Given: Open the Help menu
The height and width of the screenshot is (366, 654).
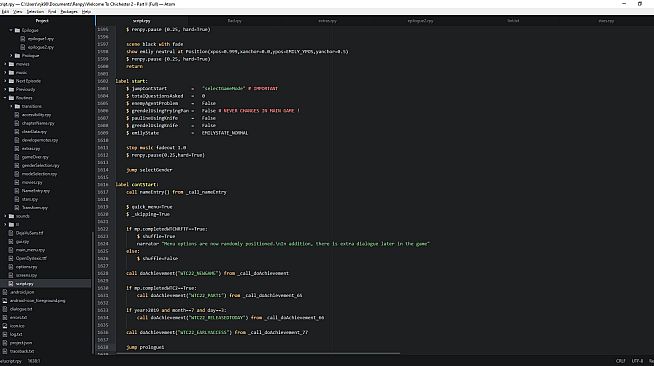Looking at the screenshot, I should (x=86, y=12).
